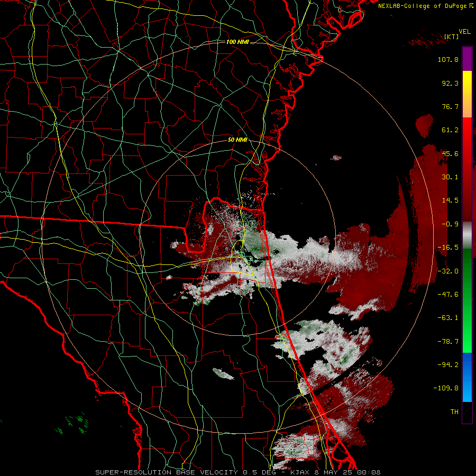Screen dimensions: 476x476
Task: Click the Super-Resolution Base Velocity KJAX caption
Action: tap(237, 472)
